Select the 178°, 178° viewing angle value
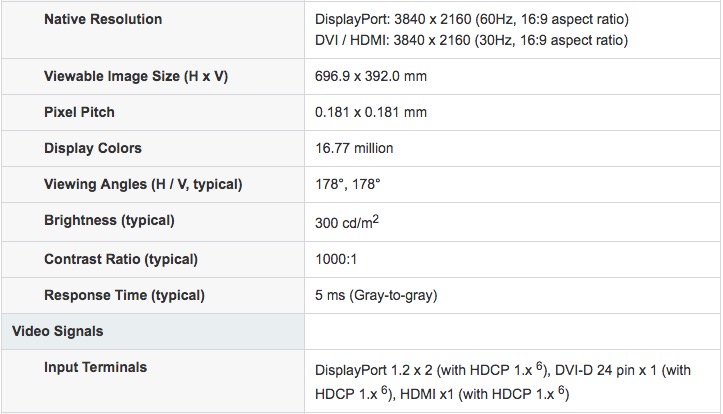Screen dimensions: 723x414 [x=347, y=185]
